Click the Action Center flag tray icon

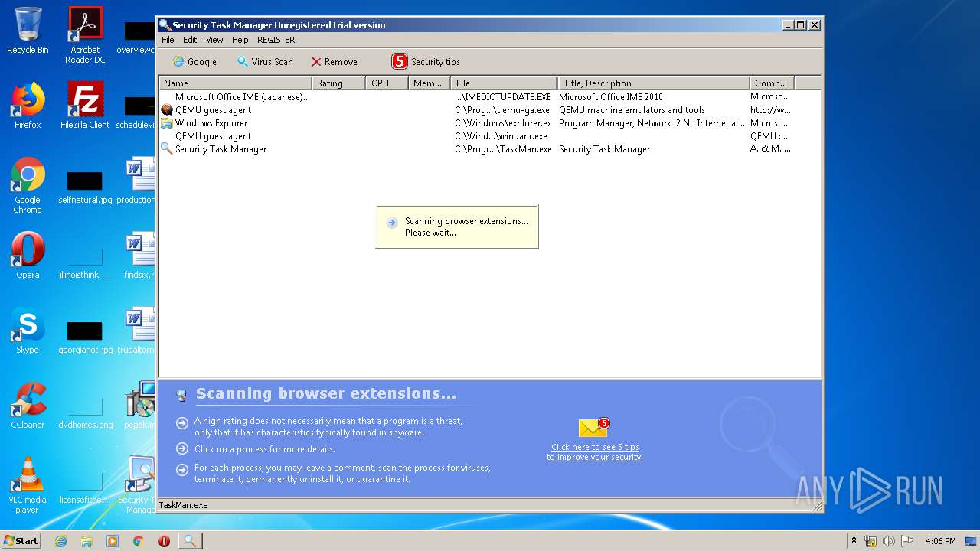tap(906, 541)
